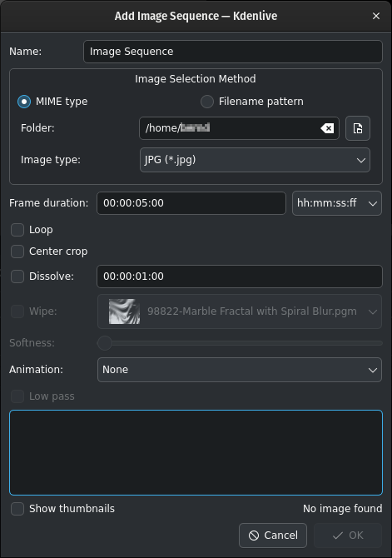Click the 'Image Selection Method' heading
Viewport: 392px width, 558px height.
196,79
